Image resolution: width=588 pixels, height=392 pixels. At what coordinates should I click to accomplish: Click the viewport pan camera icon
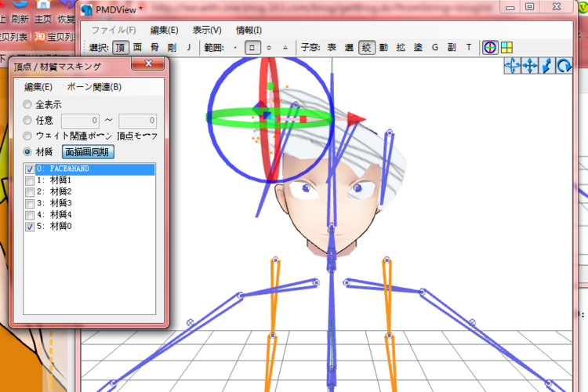click(512, 66)
